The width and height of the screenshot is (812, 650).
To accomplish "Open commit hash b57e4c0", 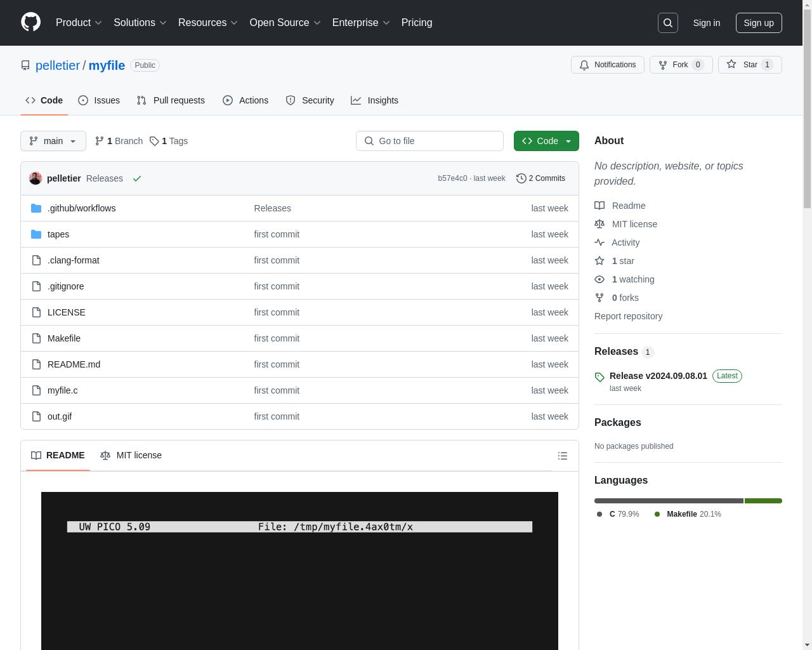I will pyautogui.click(x=452, y=178).
